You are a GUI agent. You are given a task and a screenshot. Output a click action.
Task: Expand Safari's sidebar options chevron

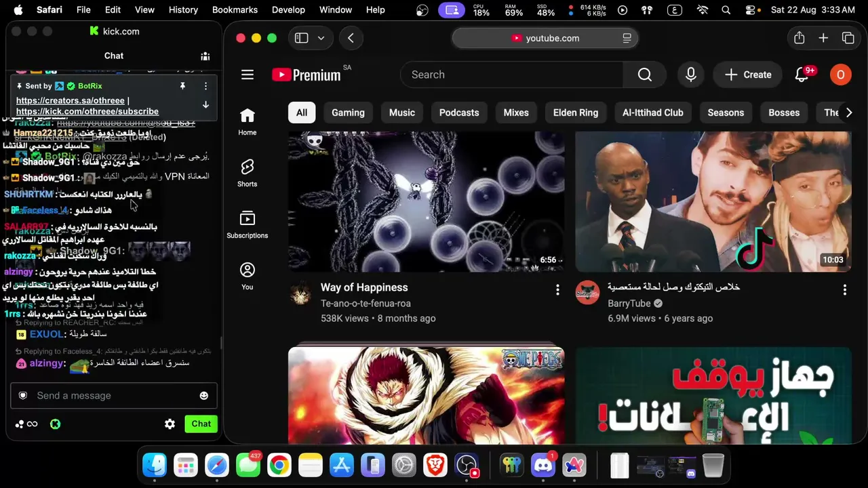click(x=321, y=38)
